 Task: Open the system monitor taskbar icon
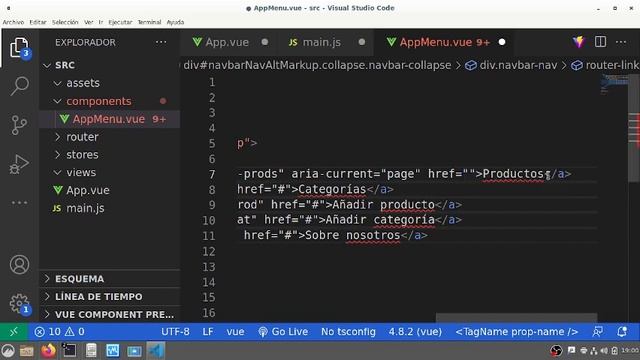(x=112, y=351)
